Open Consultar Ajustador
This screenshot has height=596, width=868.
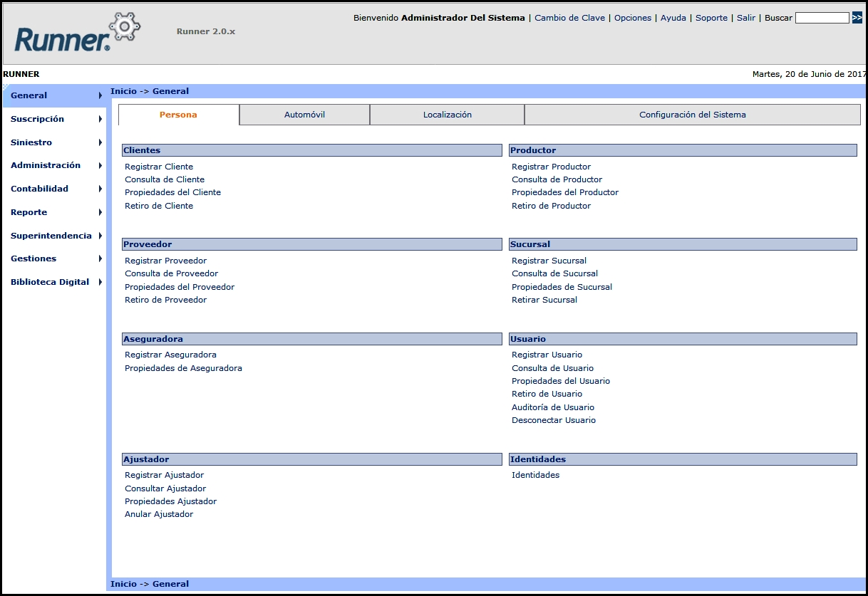pyautogui.click(x=165, y=488)
